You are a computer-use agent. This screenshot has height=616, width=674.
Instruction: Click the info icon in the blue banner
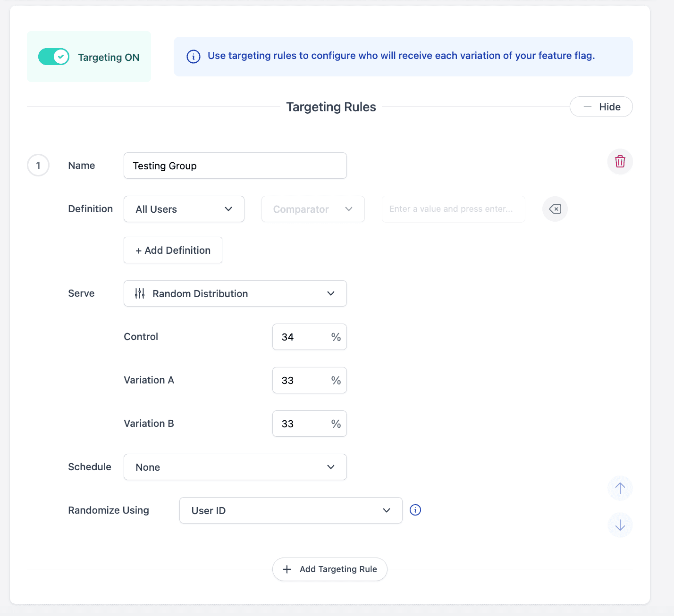(194, 57)
